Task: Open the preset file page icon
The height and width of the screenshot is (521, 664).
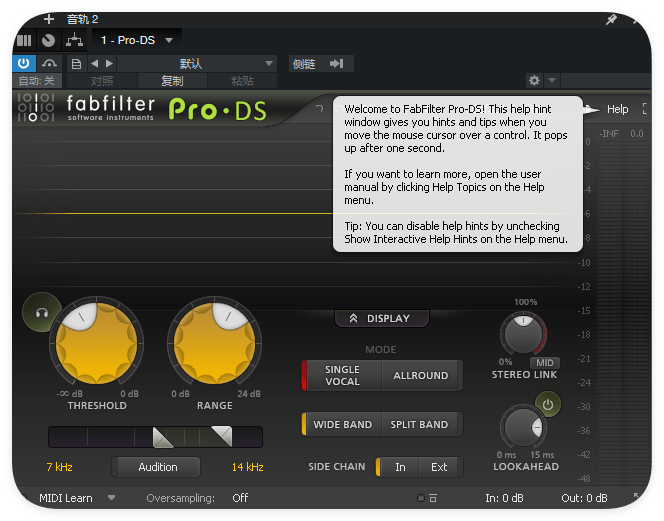Action: point(76,64)
